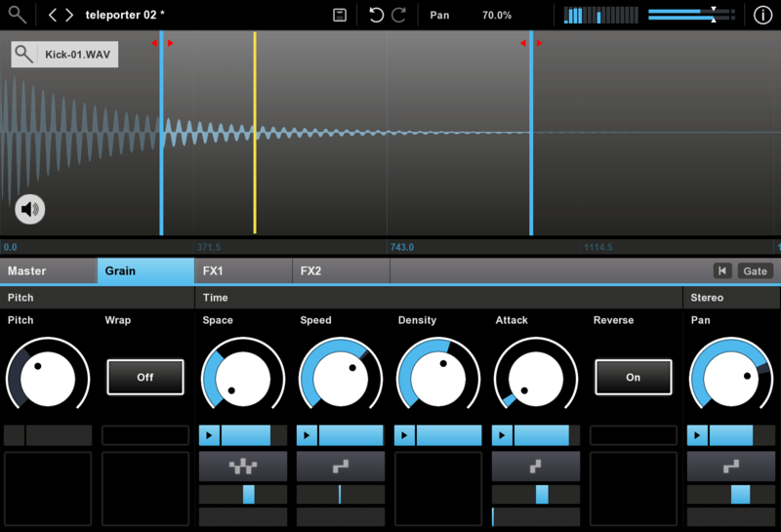This screenshot has height=532, width=781.
Task: Click the save preset disk icon
Action: pyautogui.click(x=340, y=16)
